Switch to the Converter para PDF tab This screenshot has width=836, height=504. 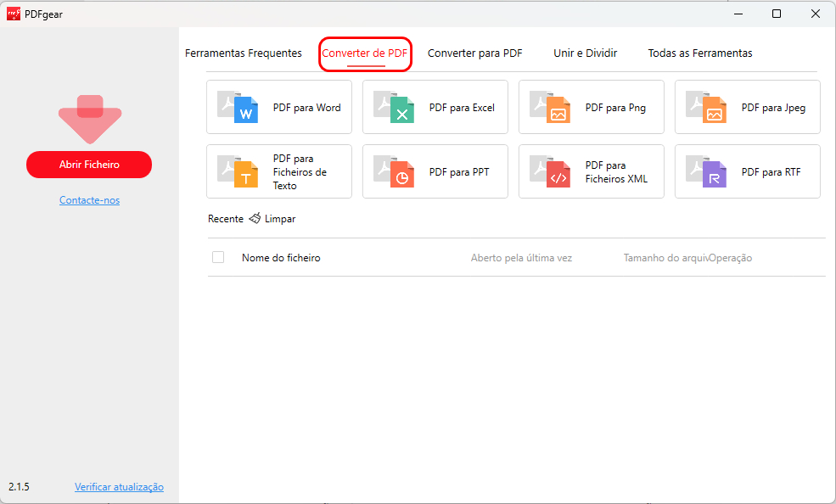tap(474, 53)
